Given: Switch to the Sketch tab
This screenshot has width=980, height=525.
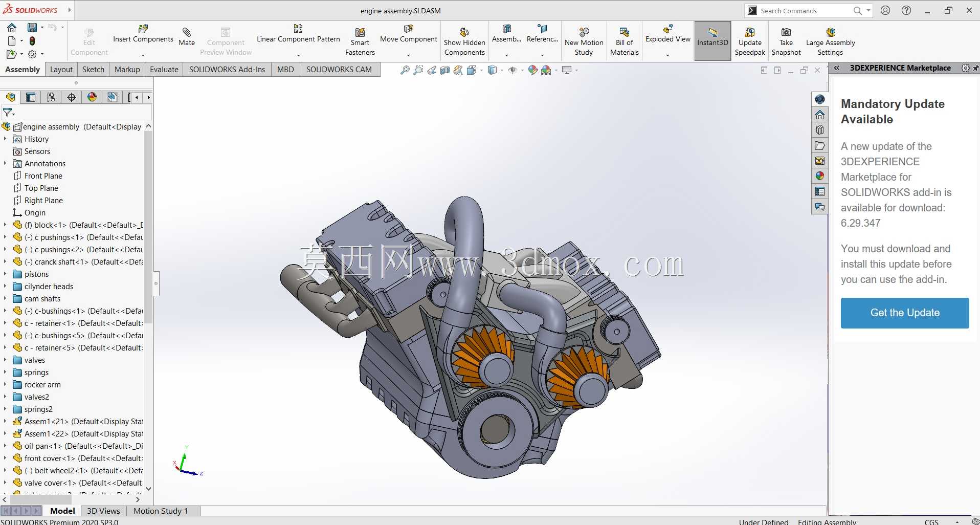Looking at the screenshot, I should [93, 70].
